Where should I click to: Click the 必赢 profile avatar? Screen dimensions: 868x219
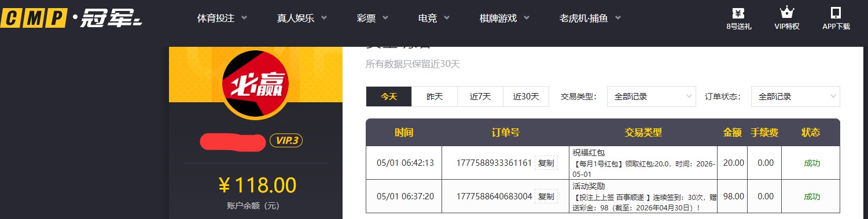pyautogui.click(x=255, y=85)
